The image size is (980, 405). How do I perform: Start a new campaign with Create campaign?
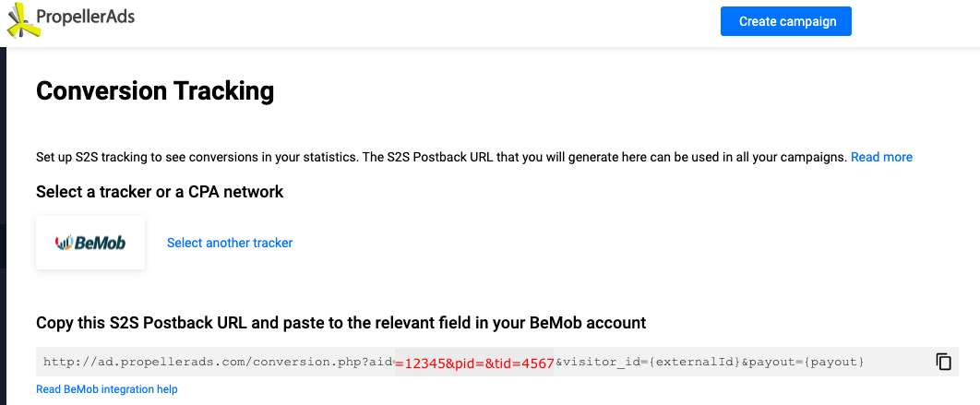coord(785,21)
